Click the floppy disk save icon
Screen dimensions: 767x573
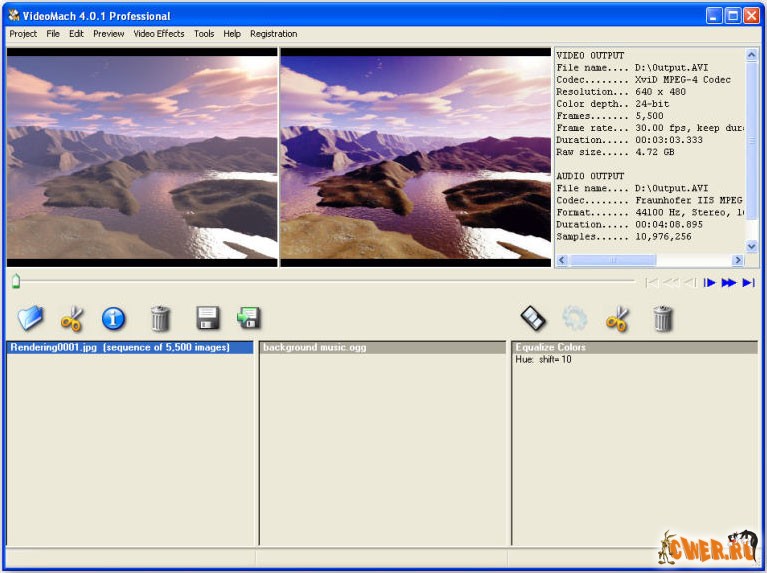207,319
